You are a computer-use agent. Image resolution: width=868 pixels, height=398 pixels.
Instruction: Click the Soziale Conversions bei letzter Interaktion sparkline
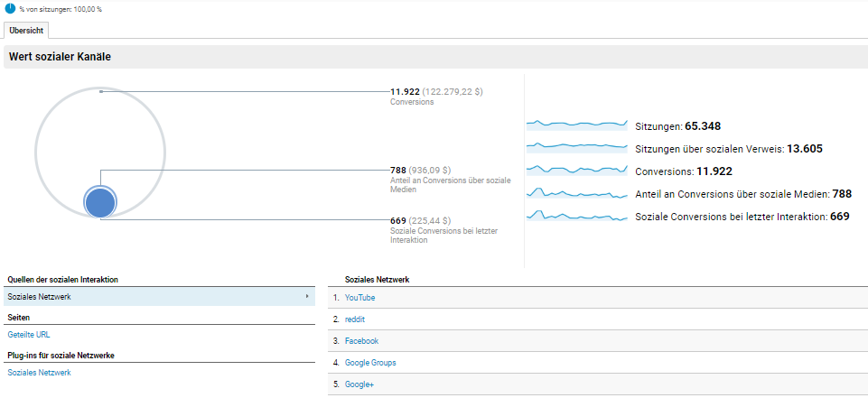(x=576, y=215)
